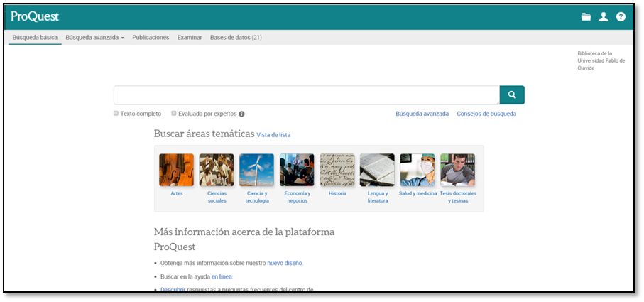The width and height of the screenshot is (644, 302).
Task: Expand the Búsqueda avanzada dropdown arrow
Action: (122, 38)
